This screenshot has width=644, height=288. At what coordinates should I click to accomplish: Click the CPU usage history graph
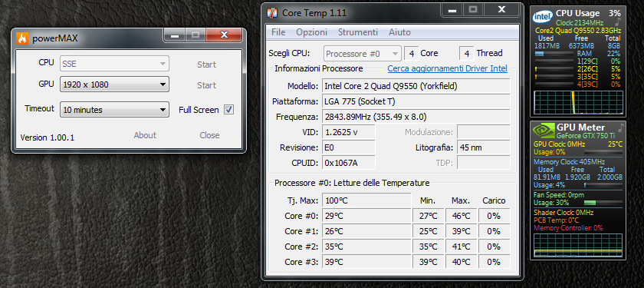click(578, 103)
